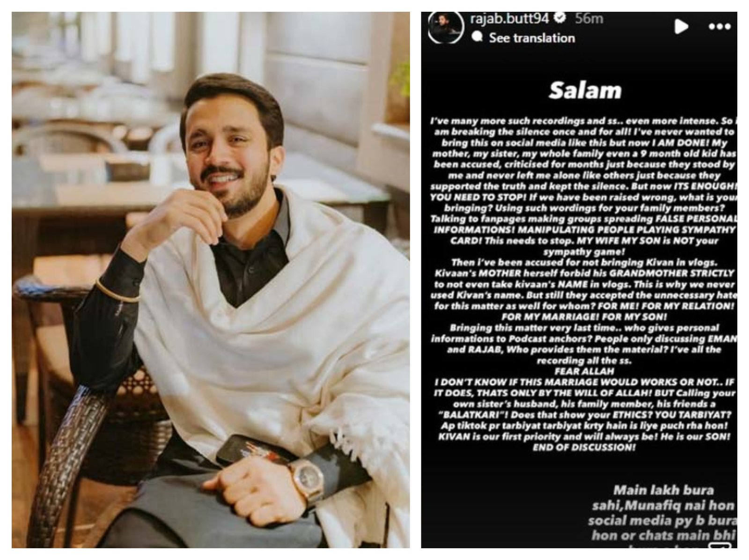
Task: Click the speech bubble translation icon
Action: [x=477, y=37]
